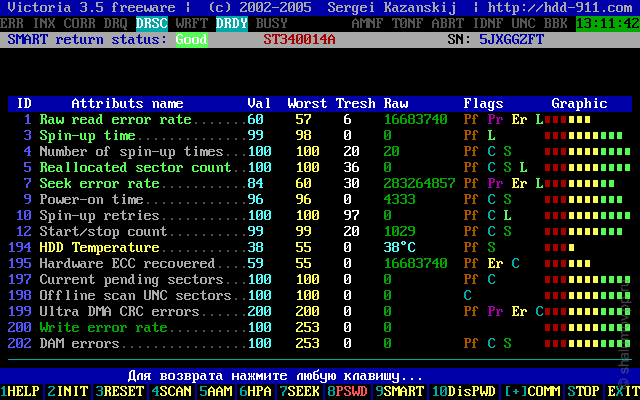Click the highlighted DRSC status indicator
The width and height of the screenshot is (640, 400).
tap(152, 24)
